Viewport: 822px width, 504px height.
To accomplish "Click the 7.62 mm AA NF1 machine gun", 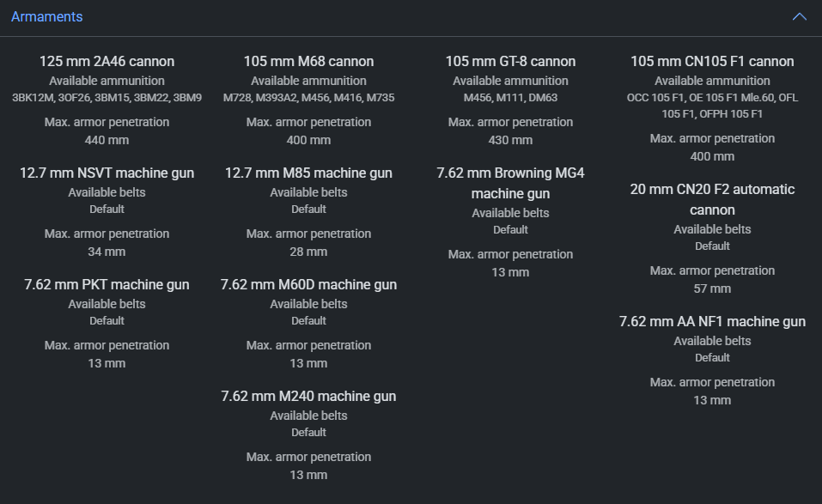I will pos(712,322).
